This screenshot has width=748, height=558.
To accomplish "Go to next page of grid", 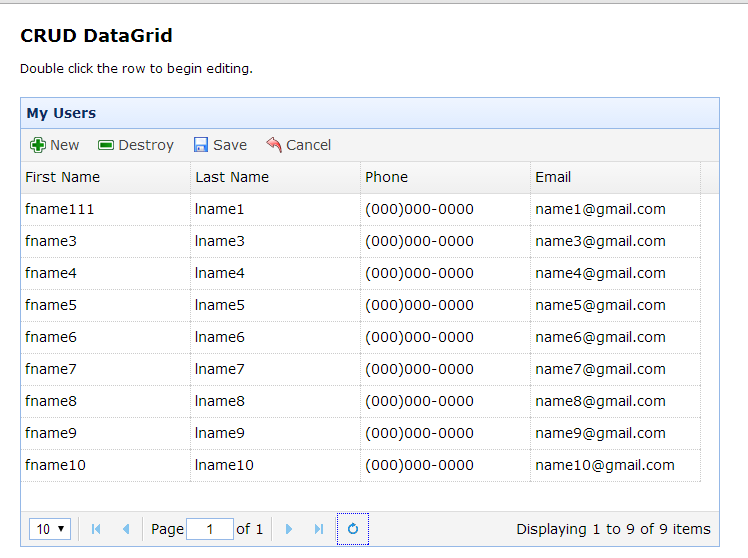I will pyautogui.click(x=289, y=529).
